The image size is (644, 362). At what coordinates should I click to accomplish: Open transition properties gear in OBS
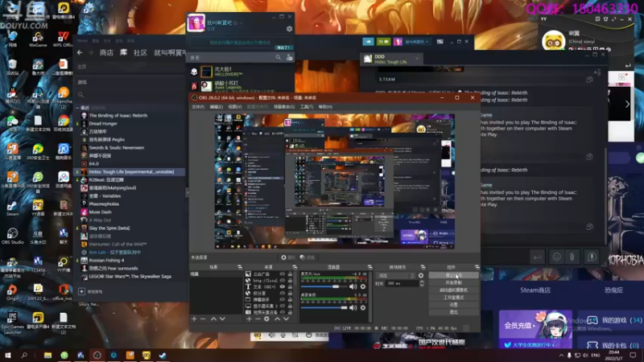(x=421, y=275)
